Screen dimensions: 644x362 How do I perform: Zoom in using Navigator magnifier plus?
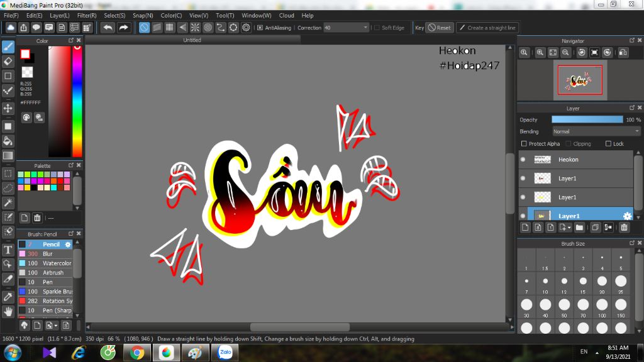coord(540,53)
